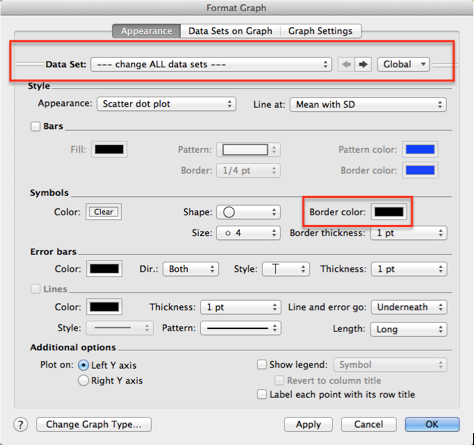The height and width of the screenshot is (446, 475).
Task: Confirm with the OK button
Action: click(432, 425)
